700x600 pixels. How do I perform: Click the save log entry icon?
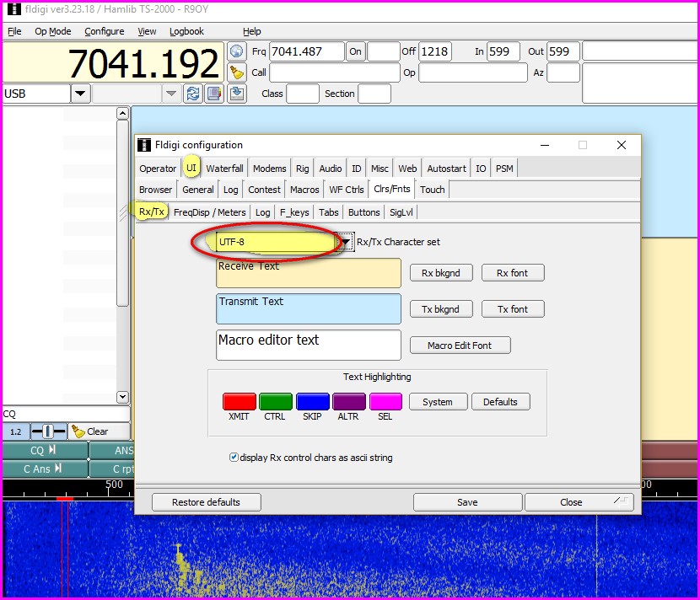click(237, 94)
